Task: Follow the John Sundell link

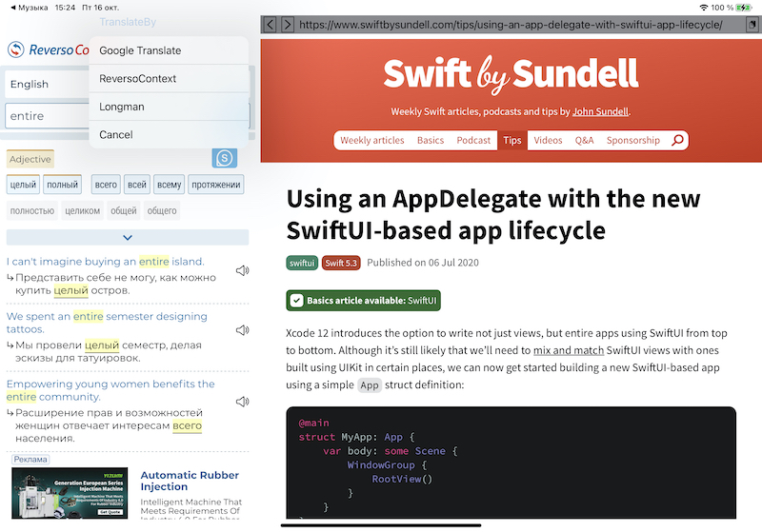Action: (599, 111)
